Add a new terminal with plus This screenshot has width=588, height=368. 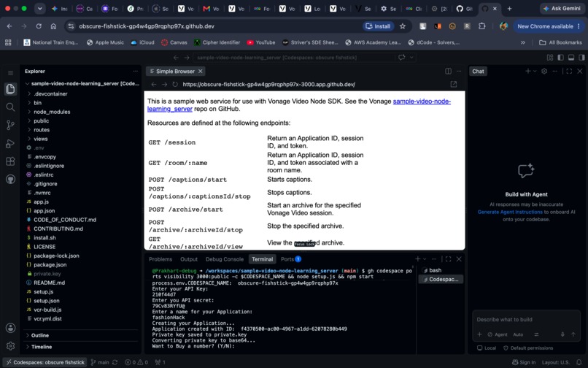click(x=418, y=258)
